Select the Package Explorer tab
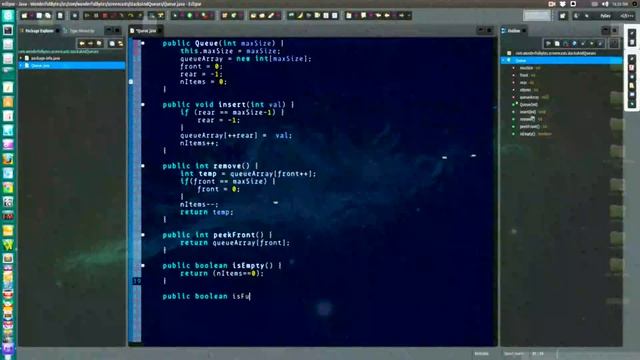 [40, 31]
